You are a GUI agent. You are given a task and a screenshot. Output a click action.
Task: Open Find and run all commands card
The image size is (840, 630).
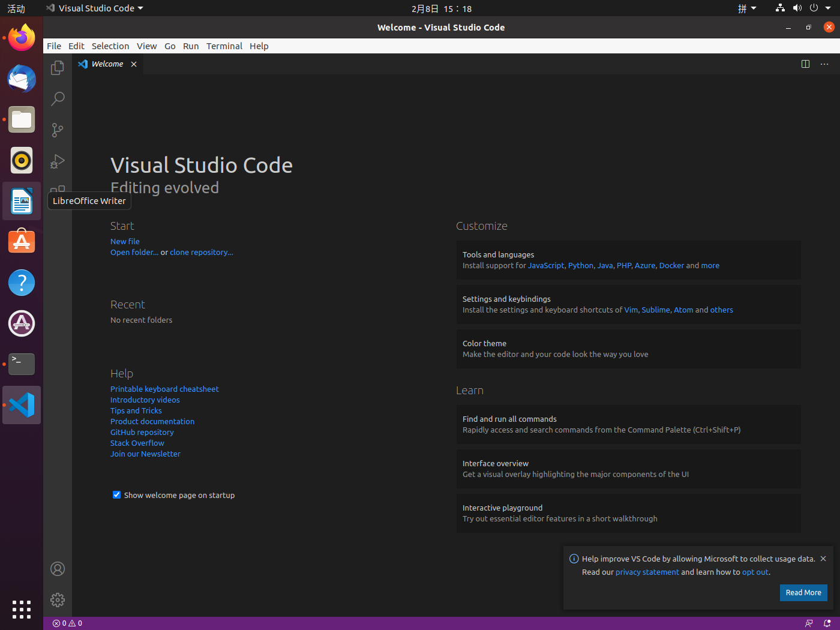coord(628,424)
